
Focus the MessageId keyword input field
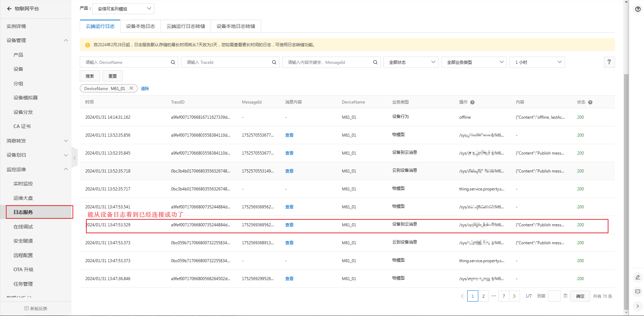click(x=331, y=62)
